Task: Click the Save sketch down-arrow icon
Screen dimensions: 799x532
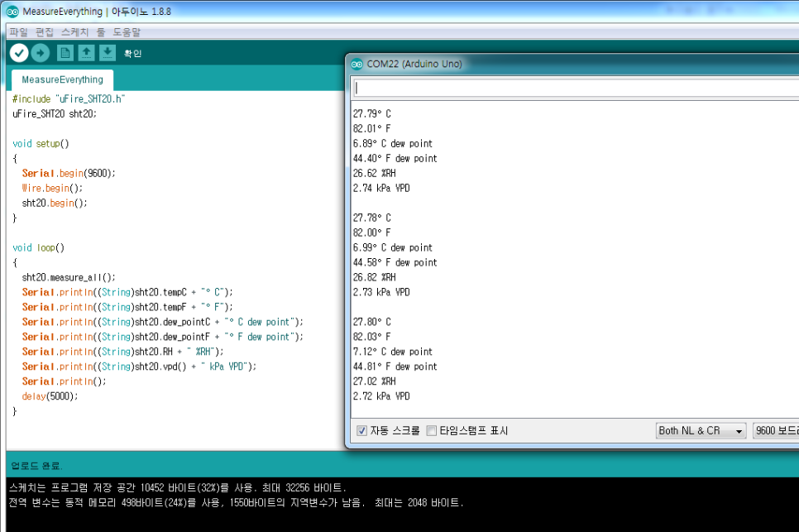Action: coord(108,53)
